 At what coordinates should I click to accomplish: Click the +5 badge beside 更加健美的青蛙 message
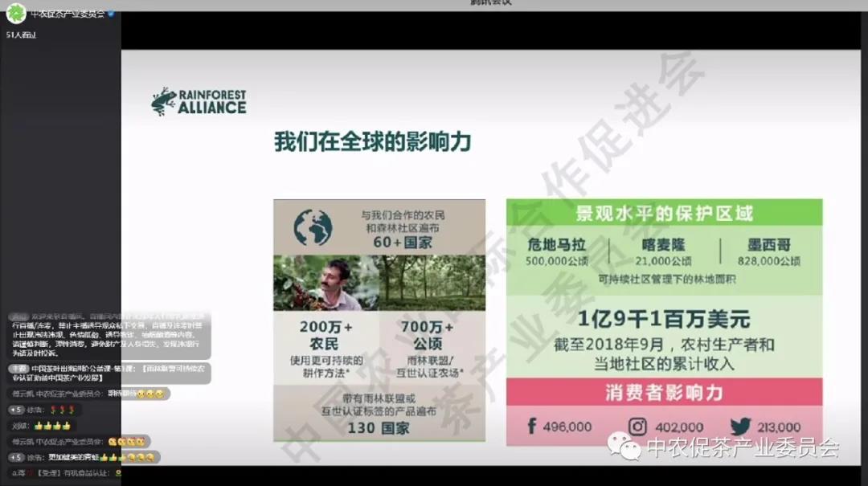[x=15, y=457]
